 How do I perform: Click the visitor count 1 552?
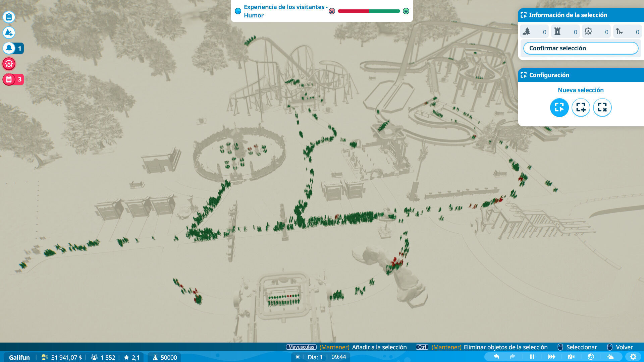tap(107, 357)
